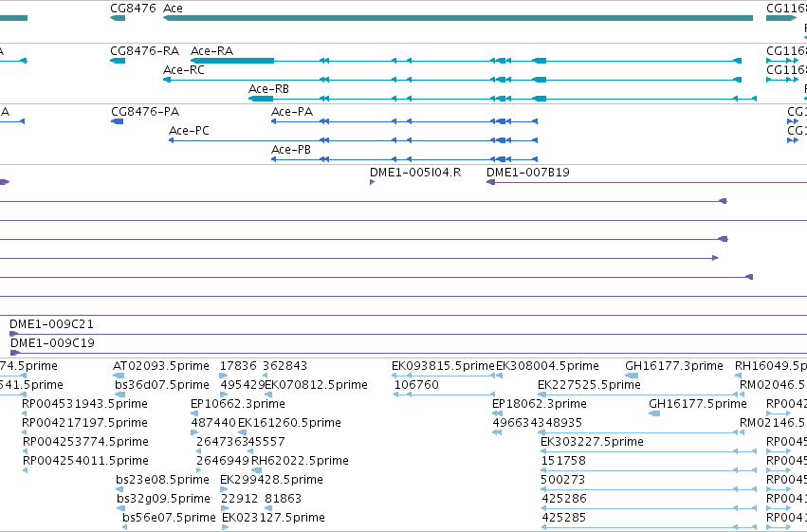Open the CG8476-PA protein label
Image resolution: width=807 pixels, height=532 pixels.
click(x=145, y=112)
